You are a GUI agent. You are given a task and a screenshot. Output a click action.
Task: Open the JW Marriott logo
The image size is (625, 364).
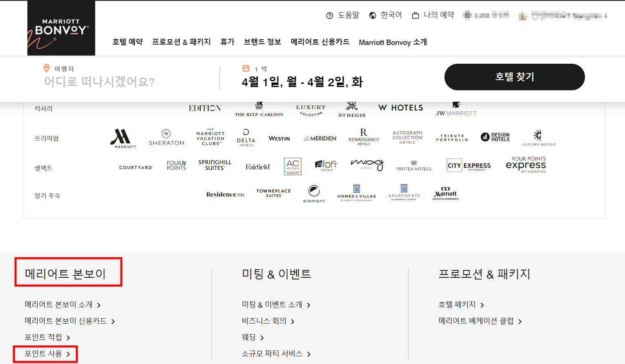tap(456, 109)
